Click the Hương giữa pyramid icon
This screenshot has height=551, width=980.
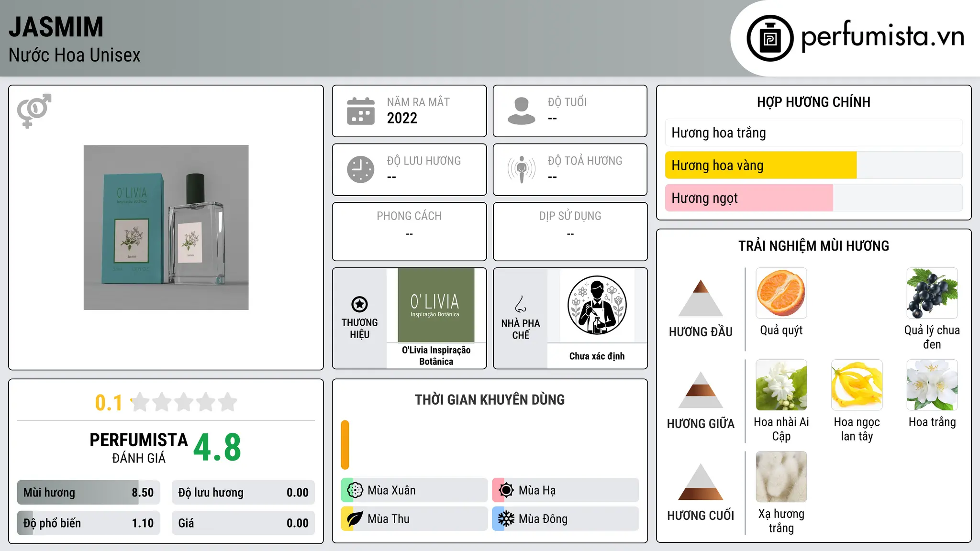pyautogui.click(x=701, y=390)
